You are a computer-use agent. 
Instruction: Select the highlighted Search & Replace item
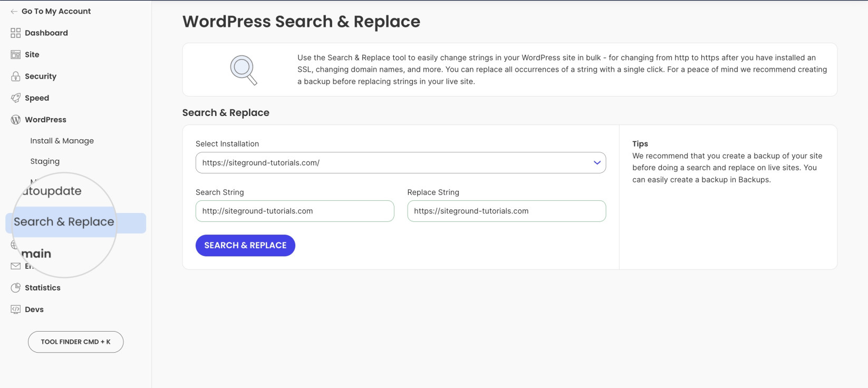click(75, 223)
